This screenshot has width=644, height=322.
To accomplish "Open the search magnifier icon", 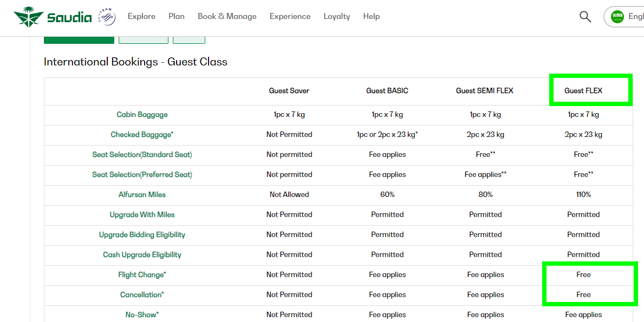I will pyautogui.click(x=586, y=17).
